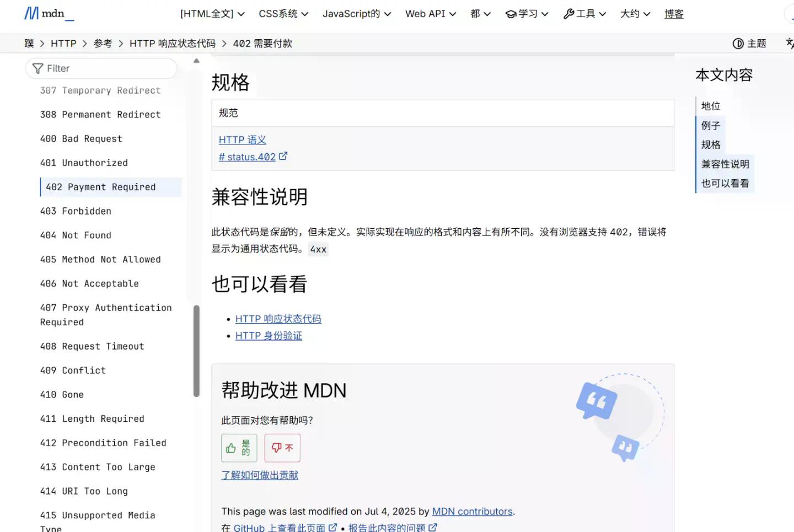Image resolution: width=794 pixels, height=532 pixels.
Task: Jump to 兼容性说明 via the 本文内容 outline
Action: tap(725, 164)
